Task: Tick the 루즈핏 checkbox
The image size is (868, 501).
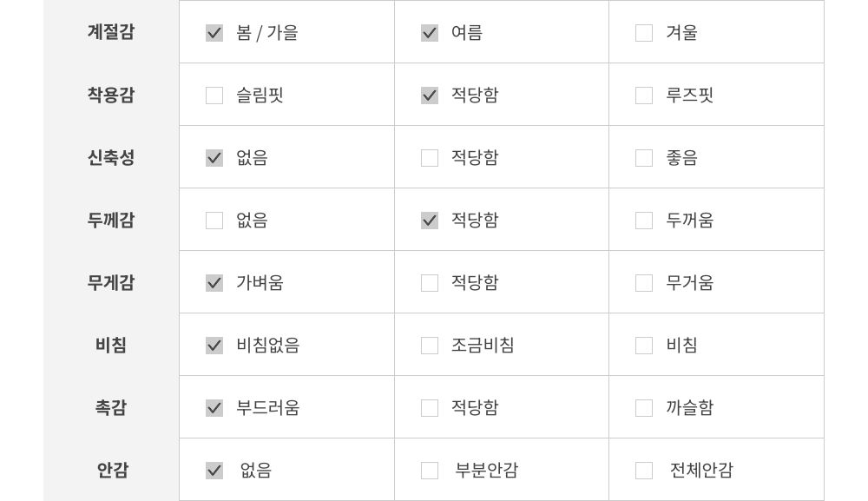Action: 644,96
